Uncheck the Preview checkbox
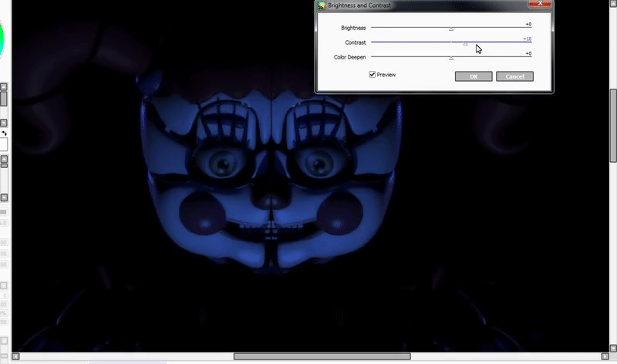The height and width of the screenshot is (364, 617). click(x=373, y=74)
